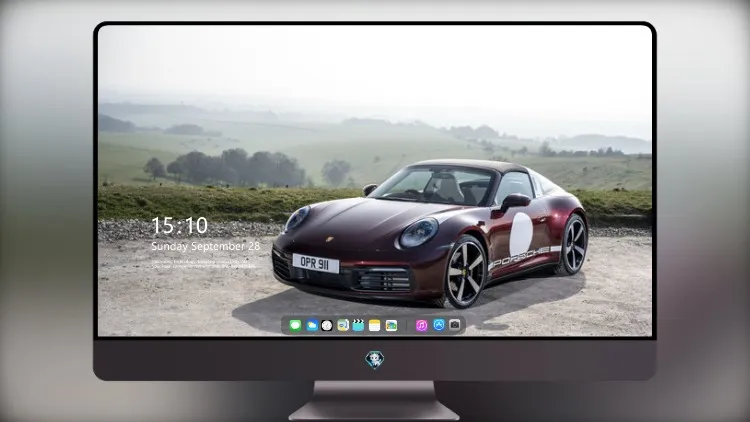The height and width of the screenshot is (422, 750).
Task: Click the 15:10 clock widget
Action: (x=179, y=225)
